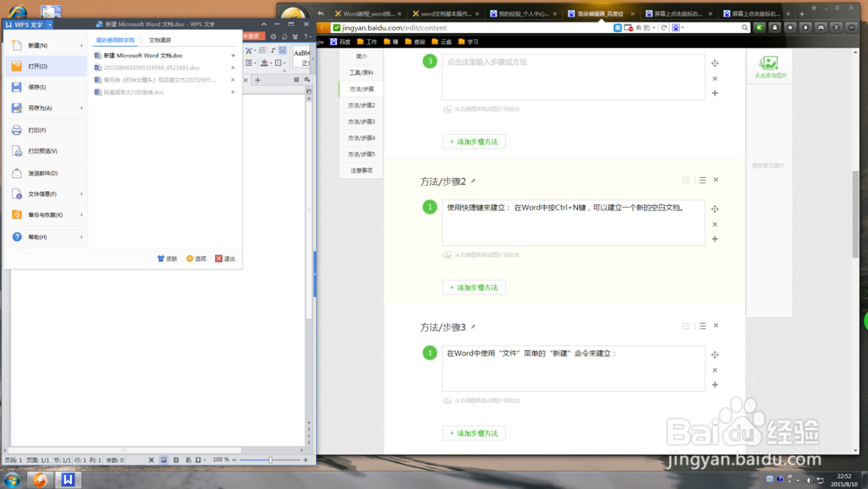Select page layout view icon in WPS status bar

click(x=164, y=459)
